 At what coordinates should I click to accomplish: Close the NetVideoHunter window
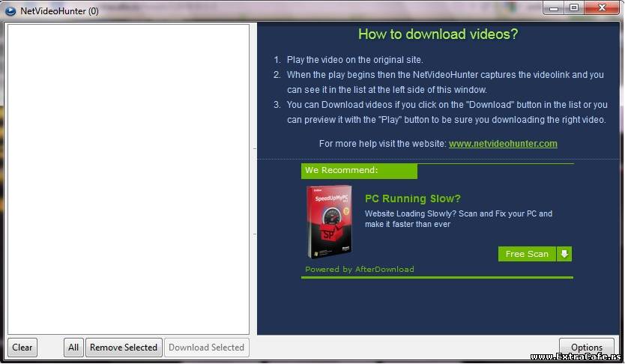pyautogui.click(x=602, y=7)
